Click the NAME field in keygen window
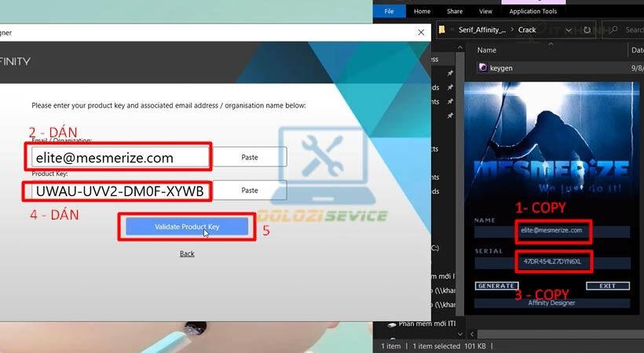Screen dimensions: 644x353 coord(551,231)
